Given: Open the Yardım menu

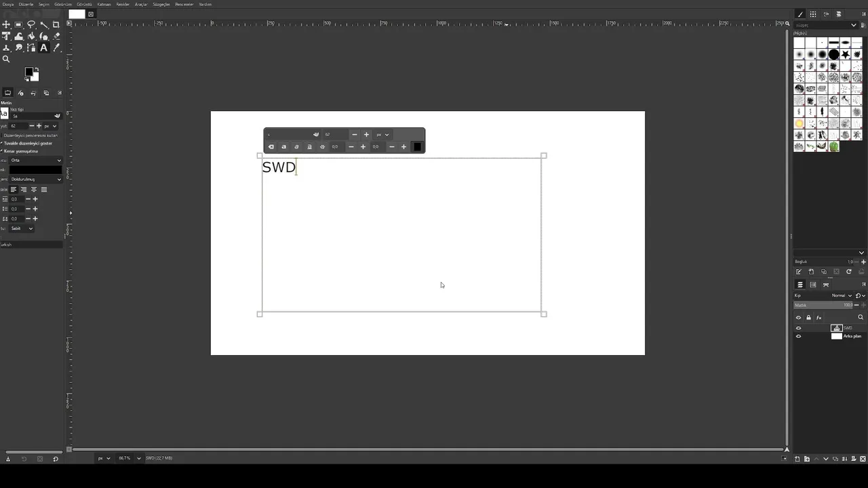Looking at the screenshot, I should (205, 4).
